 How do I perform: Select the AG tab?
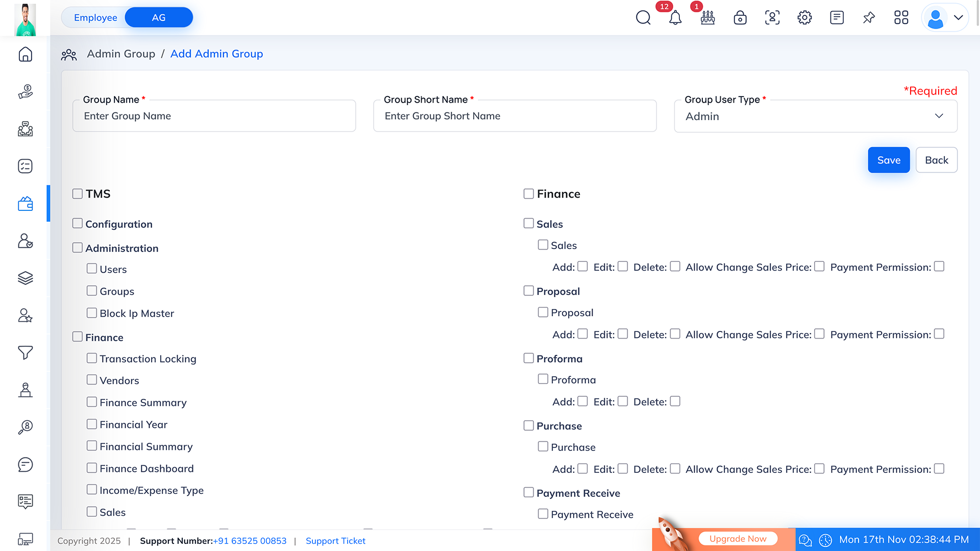tap(159, 17)
